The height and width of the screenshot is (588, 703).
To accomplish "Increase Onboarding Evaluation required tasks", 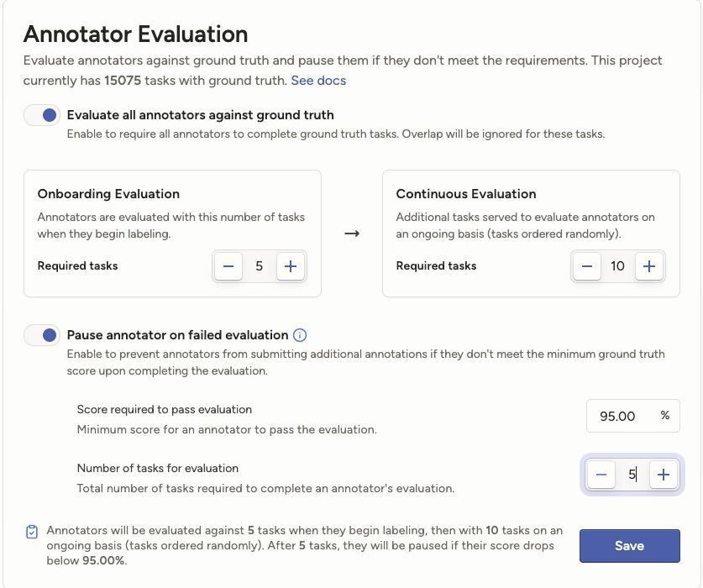I will coord(290,266).
